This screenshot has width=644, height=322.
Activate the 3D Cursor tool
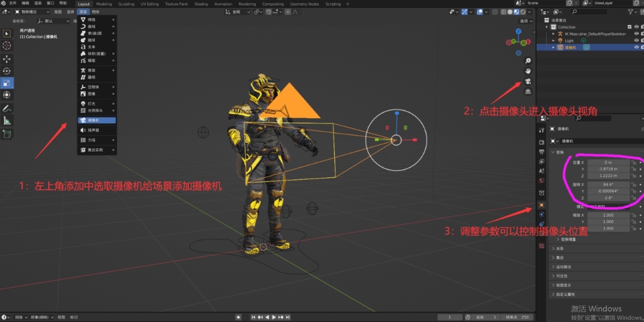coord(7,46)
